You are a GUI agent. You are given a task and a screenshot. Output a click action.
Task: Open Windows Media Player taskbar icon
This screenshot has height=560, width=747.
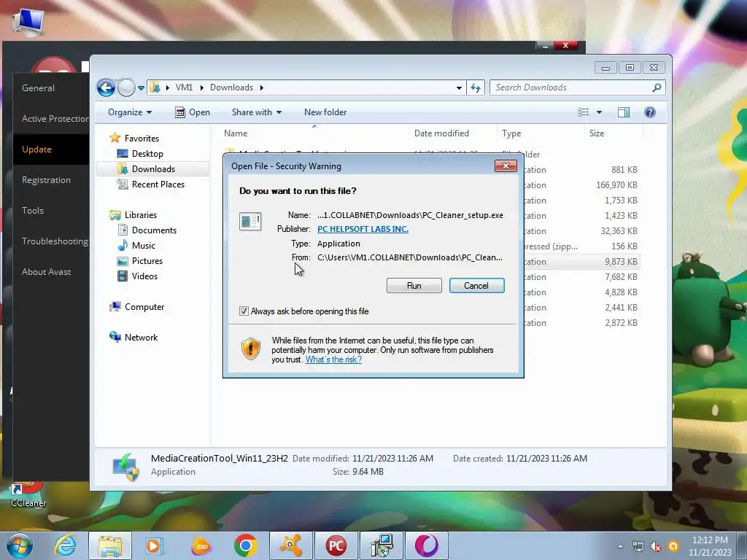[153, 545]
